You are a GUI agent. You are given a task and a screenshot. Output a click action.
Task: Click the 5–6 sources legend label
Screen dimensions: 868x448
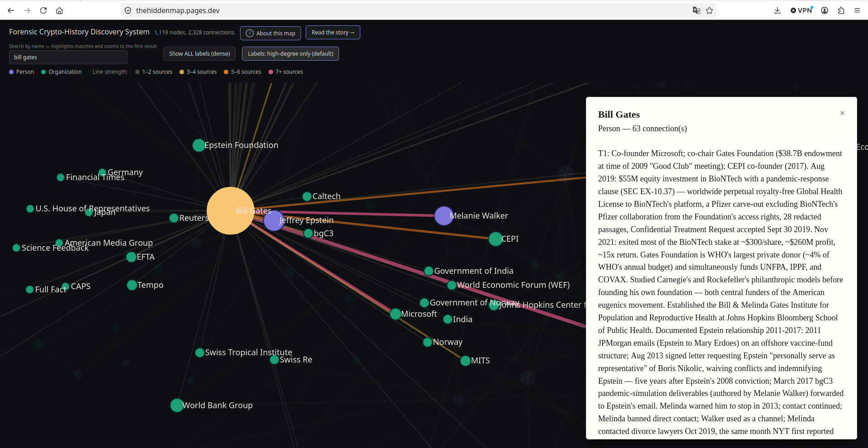click(246, 72)
